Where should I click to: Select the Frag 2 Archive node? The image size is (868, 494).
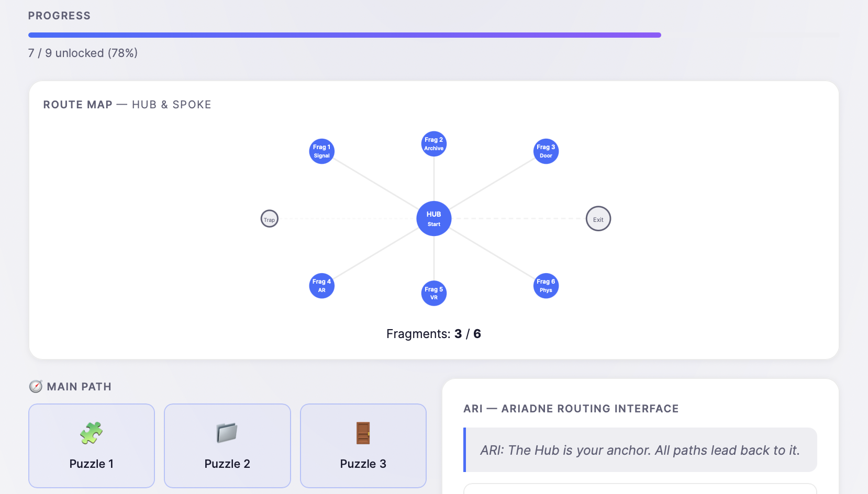pos(433,144)
